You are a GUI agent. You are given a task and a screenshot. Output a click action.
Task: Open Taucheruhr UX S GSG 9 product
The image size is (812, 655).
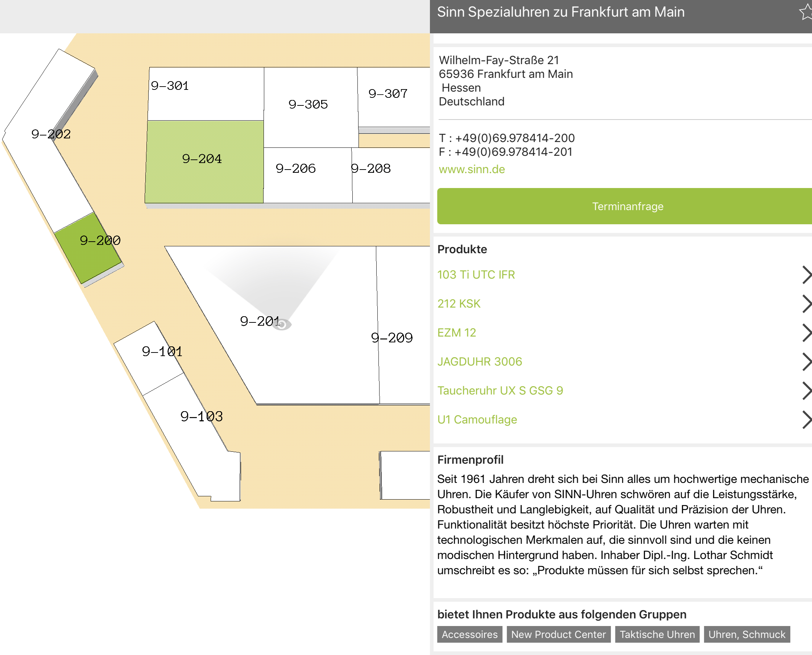[x=500, y=391]
